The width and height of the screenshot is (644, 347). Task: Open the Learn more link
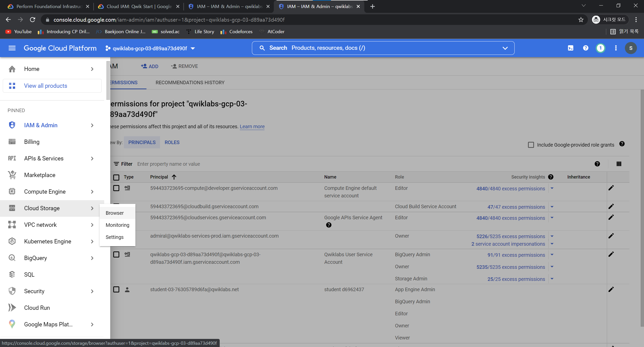pos(252,126)
